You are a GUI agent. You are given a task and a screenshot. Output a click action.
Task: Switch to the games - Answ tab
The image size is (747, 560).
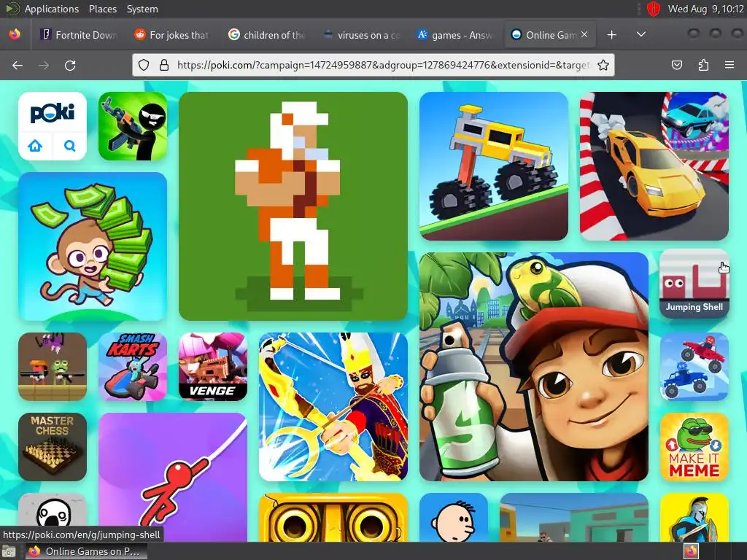[455, 35]
